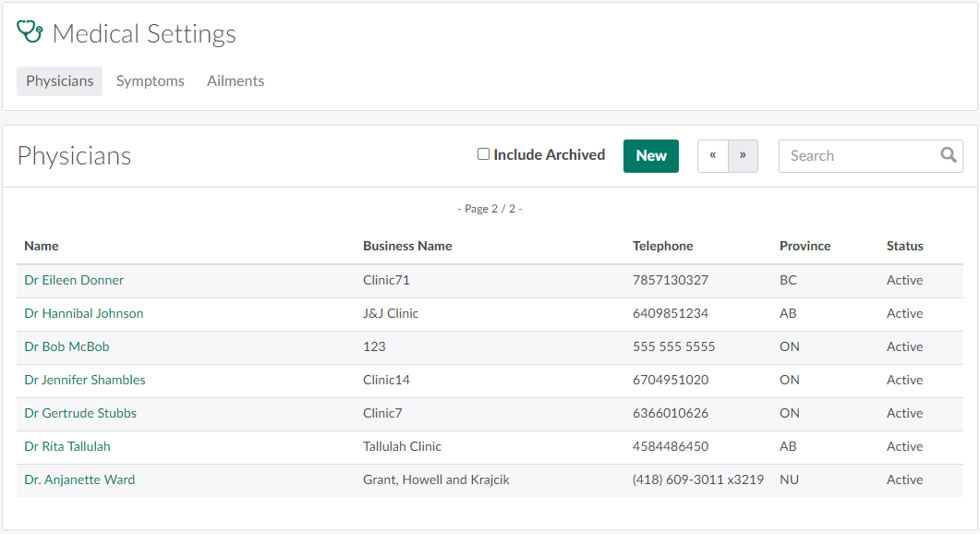Click the Province column header
980x534 pixels.
tap(805, 246)
